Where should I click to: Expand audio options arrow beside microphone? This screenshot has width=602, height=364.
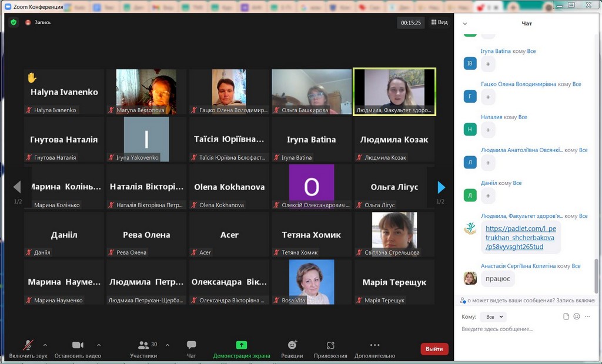pyautogui.click(x=45, y=345)
